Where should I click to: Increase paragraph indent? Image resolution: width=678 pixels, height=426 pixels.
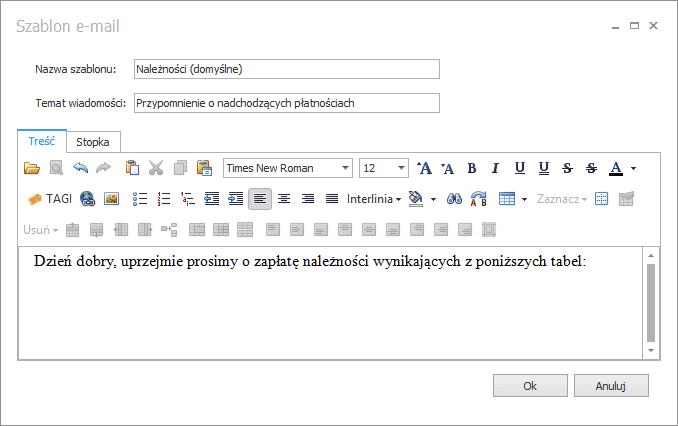point(236,199)
